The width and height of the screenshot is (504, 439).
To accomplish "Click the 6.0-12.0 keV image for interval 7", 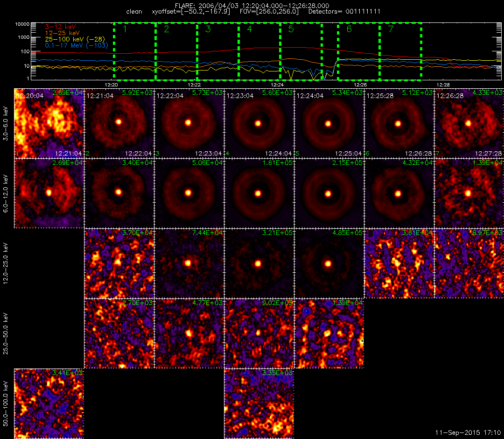I will point(469,193).
